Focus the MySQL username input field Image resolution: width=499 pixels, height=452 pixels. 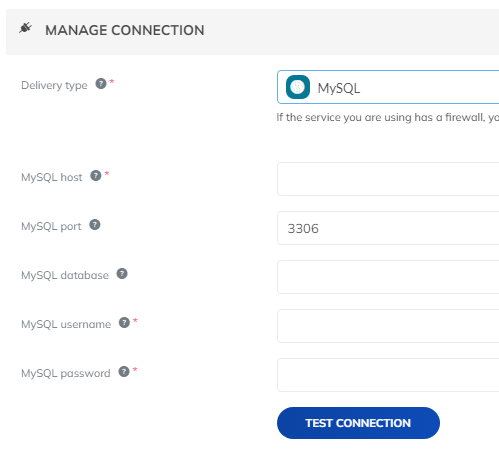[388, 326]
